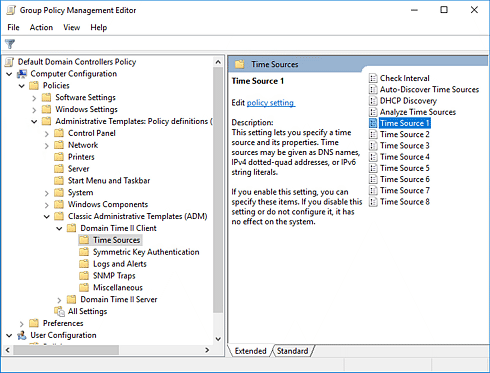Image resolution: width=490 pixels, height=373 pixels.
Task: Click the horizontal scroll left arrow
Action: (8, 350)
